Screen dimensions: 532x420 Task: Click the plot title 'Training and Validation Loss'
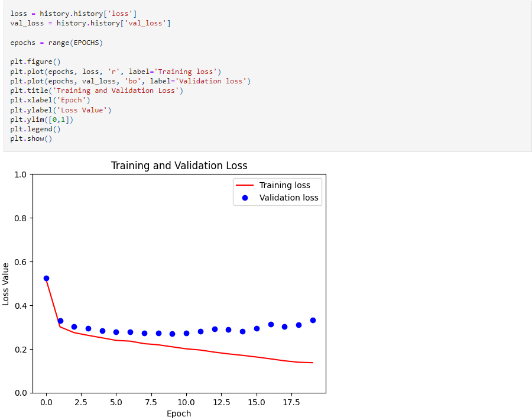coord(179,166)
